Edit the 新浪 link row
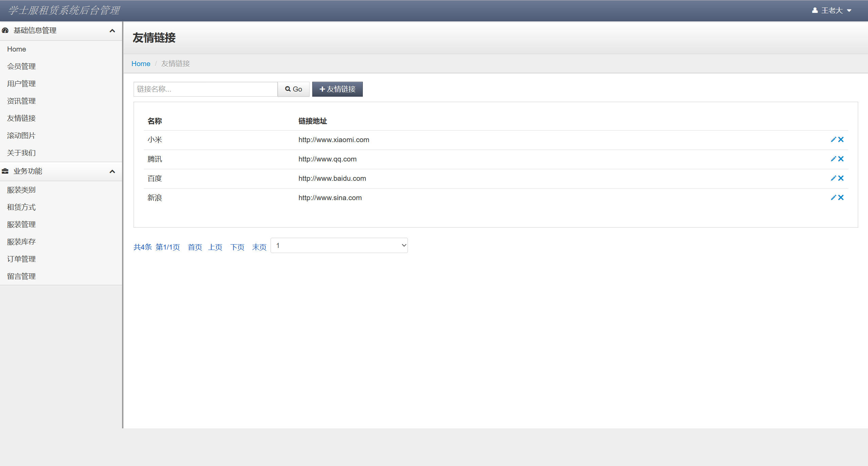 pyautogui.click(x=833, y=197)
